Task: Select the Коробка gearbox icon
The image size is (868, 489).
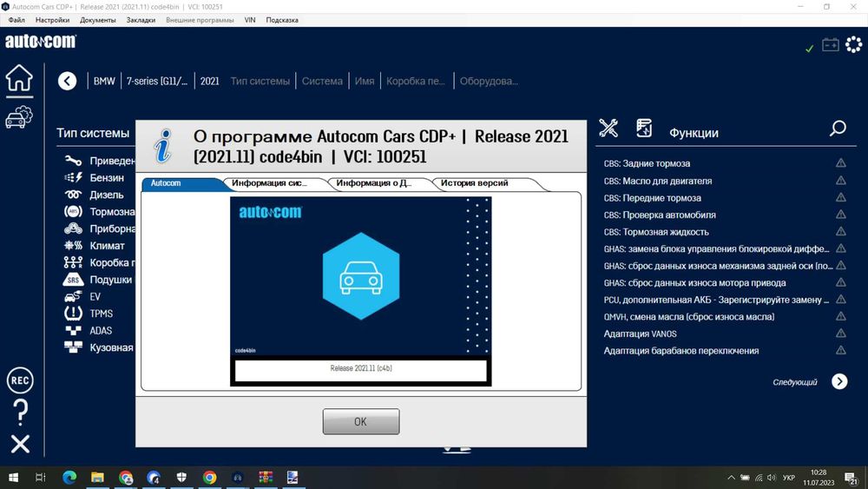Action: [73, 262]
